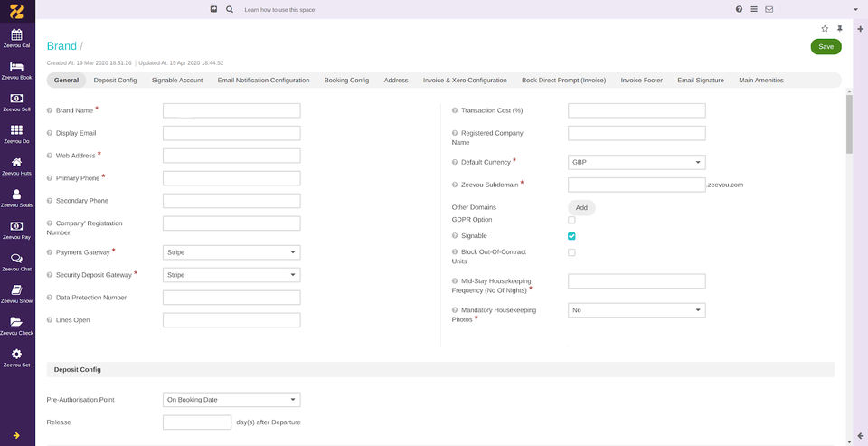Open Zeevou Chat bubble icon
This screenshot has width=868, height=446.
tap(16, 258)
